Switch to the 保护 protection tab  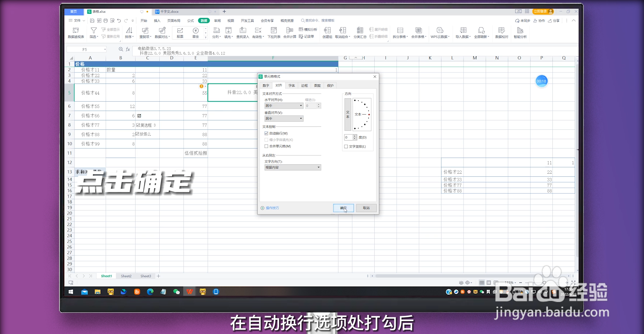pyautogui.click(x=330, y=86)
